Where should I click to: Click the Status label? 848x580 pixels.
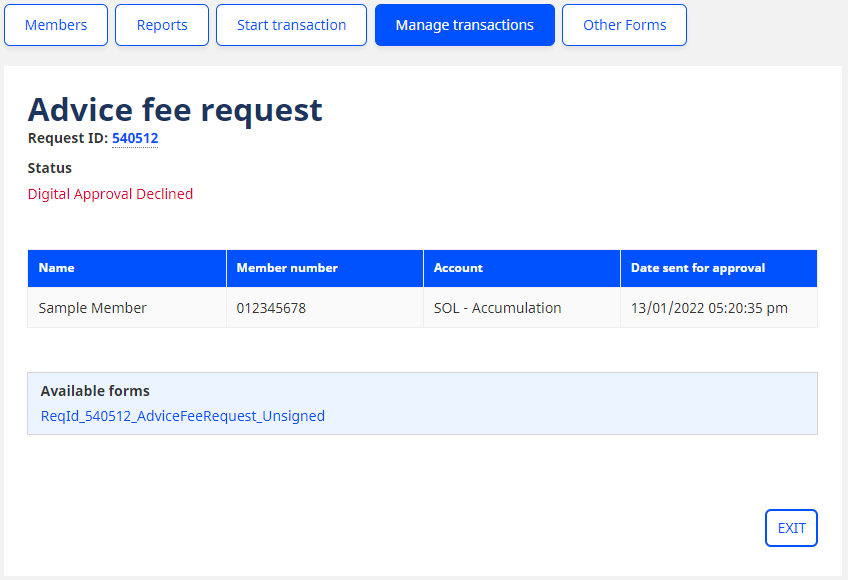49,168
